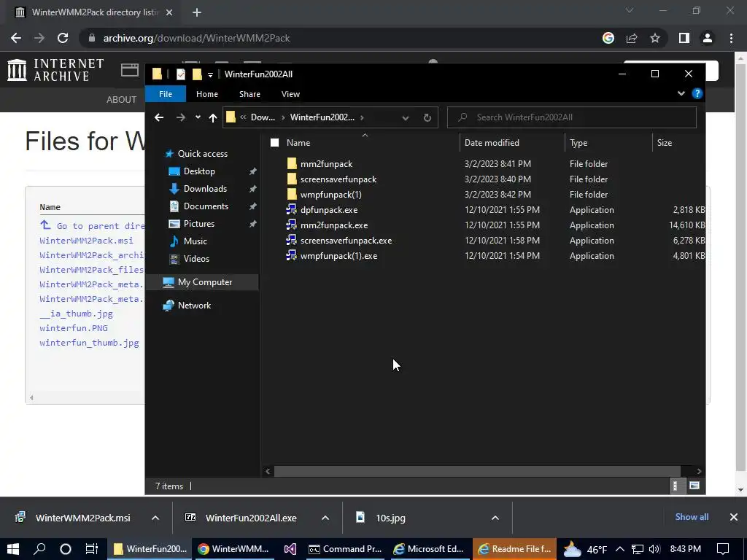Open Windows Start menu
The image size is (747, 560).
click(13, 549)
